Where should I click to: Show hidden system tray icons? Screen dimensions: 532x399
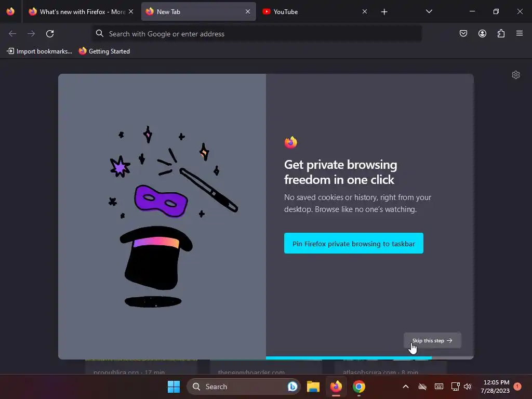coord(405,387)
